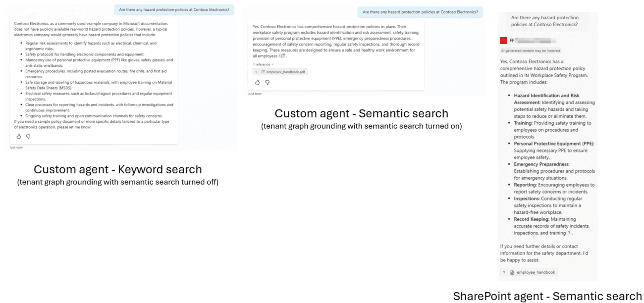Dislike the custom agent semantic search response

click(x=267, y=82)
